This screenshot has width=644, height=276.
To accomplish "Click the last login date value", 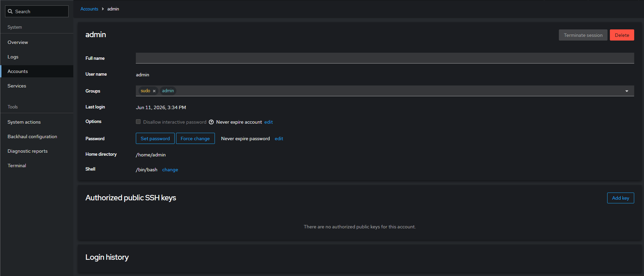I will tap(161, 107).
